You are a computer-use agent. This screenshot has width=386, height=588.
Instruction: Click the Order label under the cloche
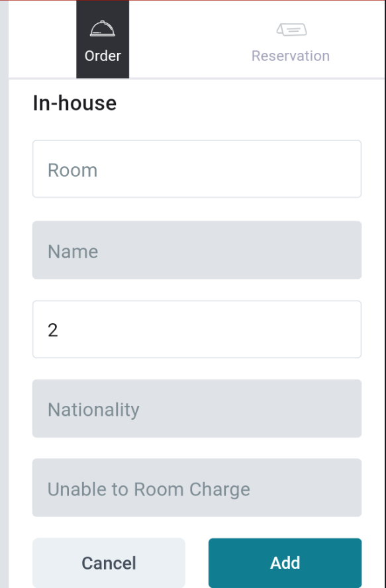coord(103,56)
